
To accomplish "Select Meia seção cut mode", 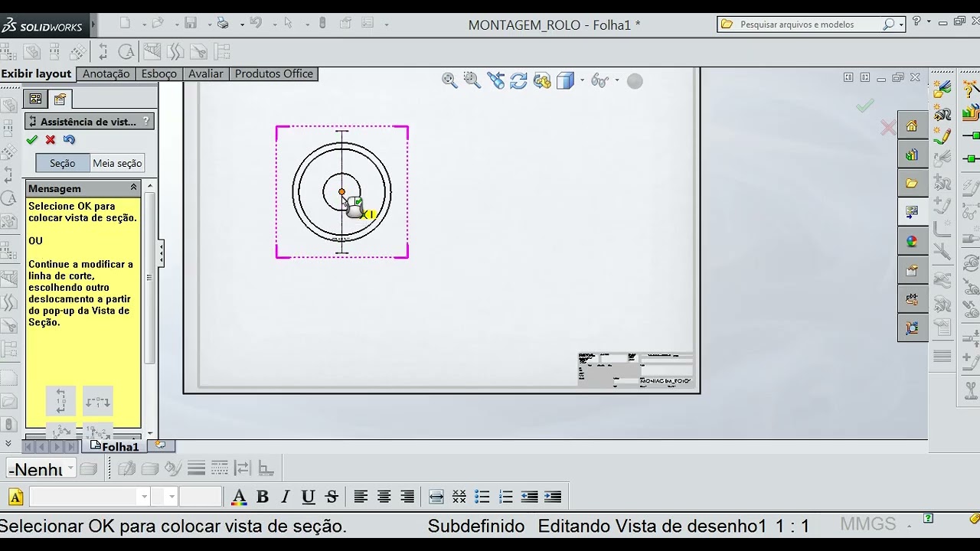I will [117, 163].
